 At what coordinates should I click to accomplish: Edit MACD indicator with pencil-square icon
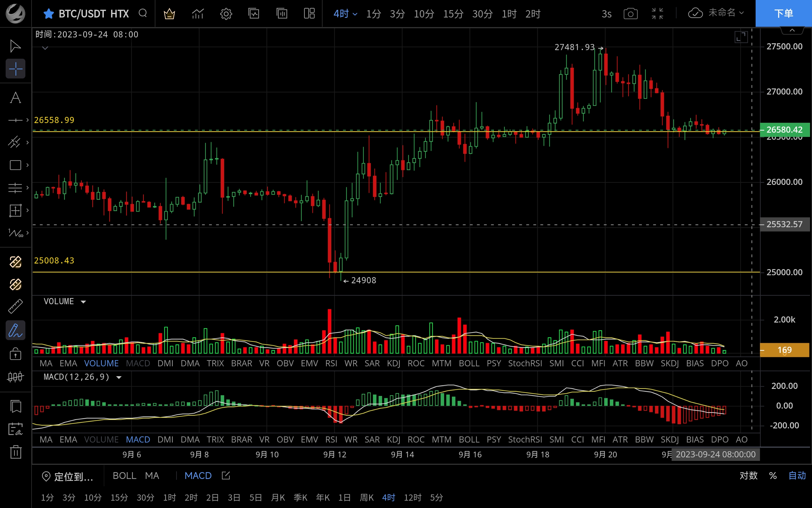tap(226, 476)
